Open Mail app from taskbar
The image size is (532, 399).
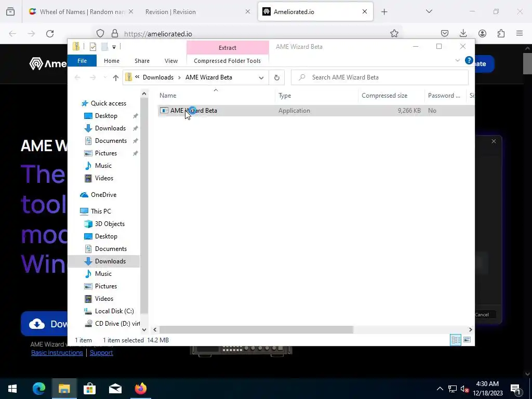[115, 389]
